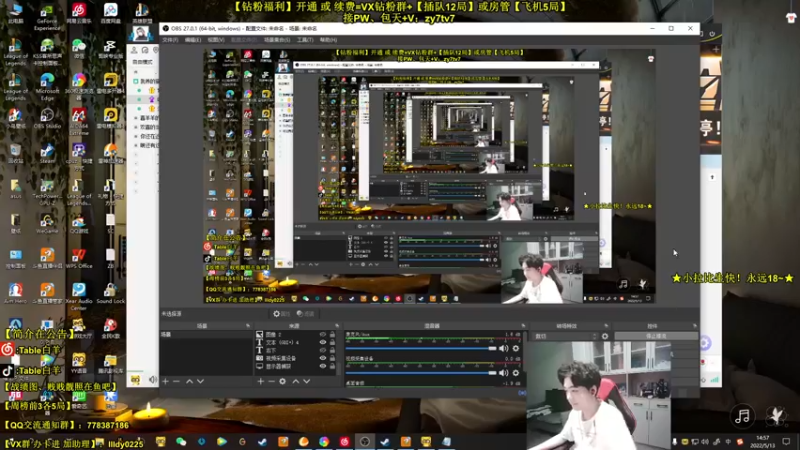The width and height of the screenshot is (800, 450).
Task: Open transition settings gear icon
Action: pyautogui.click(x=605, y=336)
